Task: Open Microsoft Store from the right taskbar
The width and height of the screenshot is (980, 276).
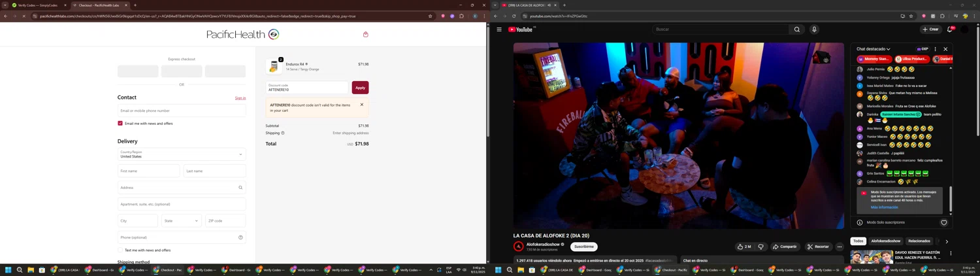Action: click(x=532, y=269)
